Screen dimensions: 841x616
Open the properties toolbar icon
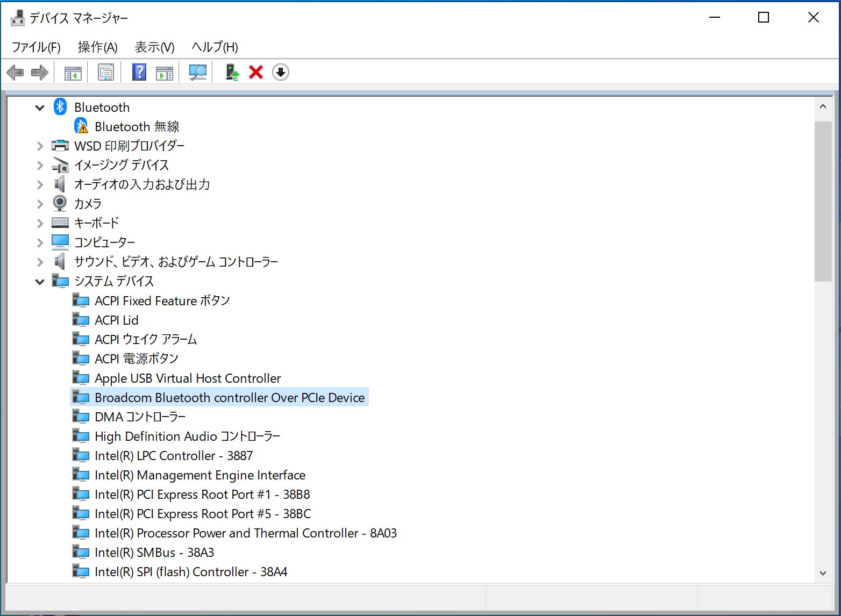point(106,72)
